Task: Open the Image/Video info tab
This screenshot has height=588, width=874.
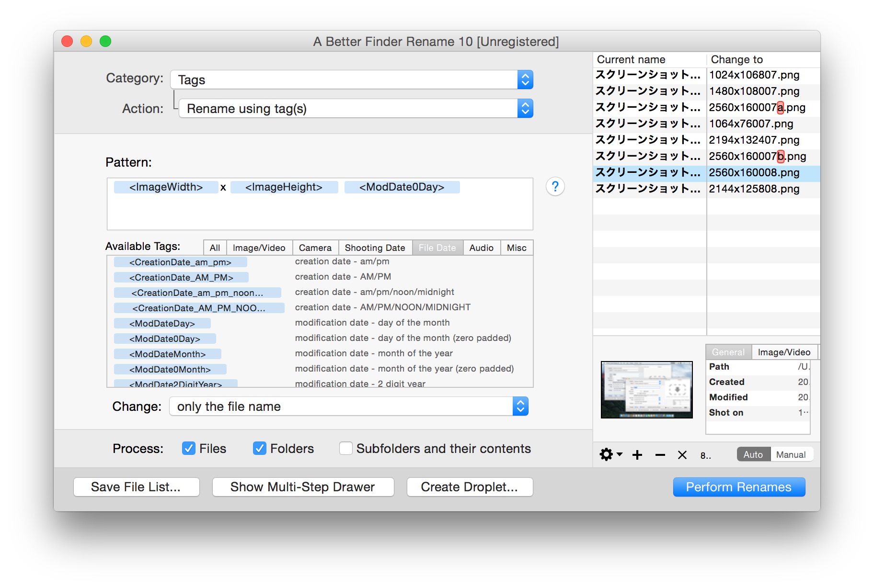Action: (784, 352)
